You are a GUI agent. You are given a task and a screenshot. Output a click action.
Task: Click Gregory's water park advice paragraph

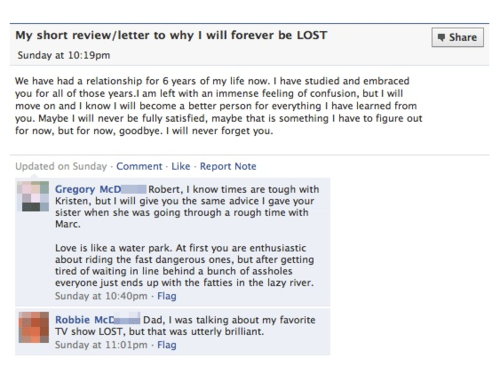(x=185, y=265)
